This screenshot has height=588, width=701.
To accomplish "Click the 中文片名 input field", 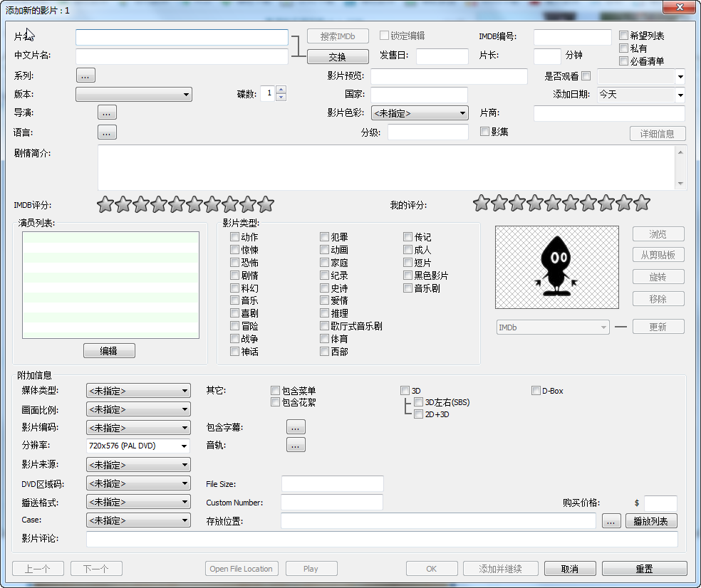I will click(x=182, y=56).
